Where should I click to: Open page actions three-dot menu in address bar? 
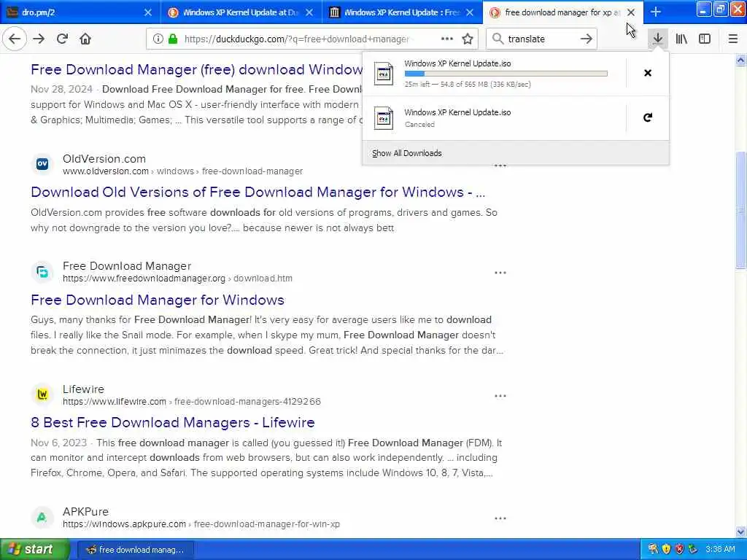click(447, 39)
